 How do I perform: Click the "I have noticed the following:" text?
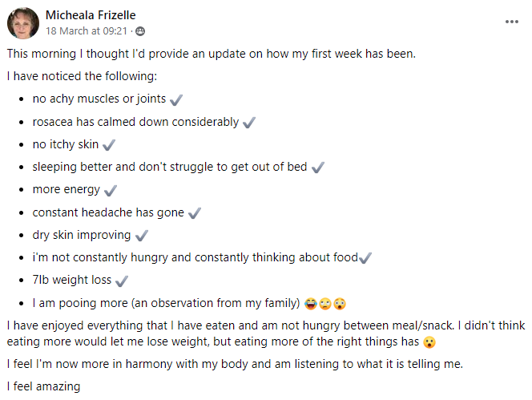coord(82,77)
